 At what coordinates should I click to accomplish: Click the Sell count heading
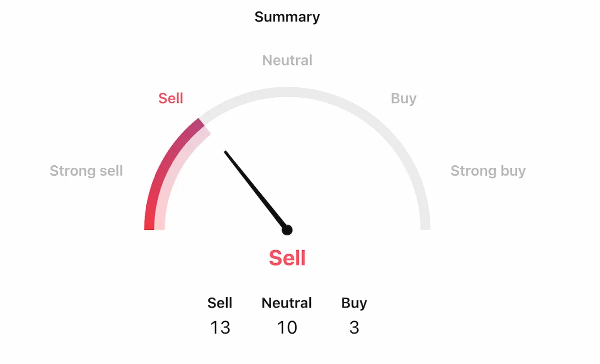(220, 303)
